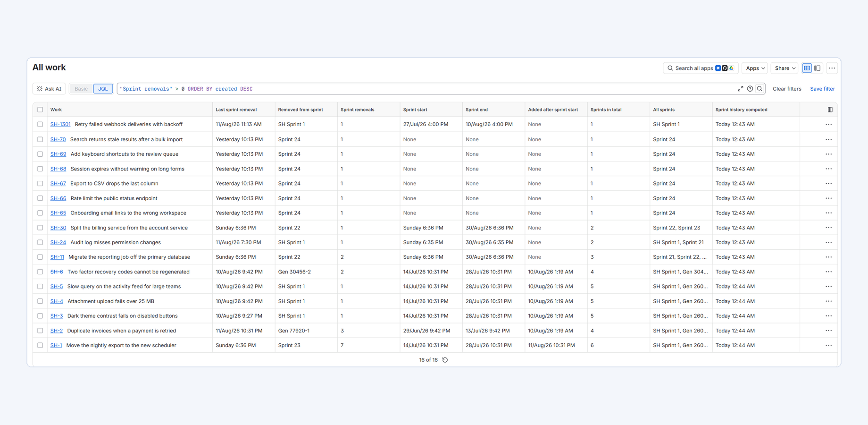Open the Apps dropdown
The width and height of the screenshot is (868, 425).
pyautogui.click(x=755, y=68)
